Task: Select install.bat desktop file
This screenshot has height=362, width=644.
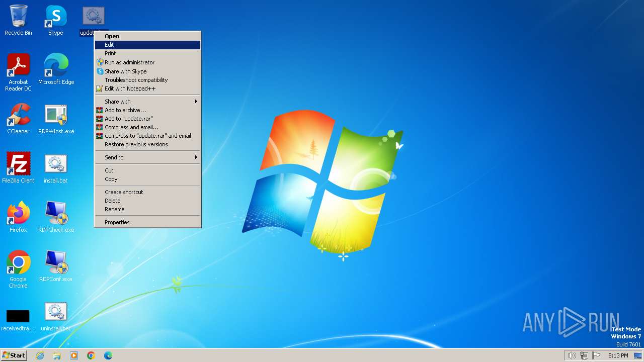Action: 56,168
